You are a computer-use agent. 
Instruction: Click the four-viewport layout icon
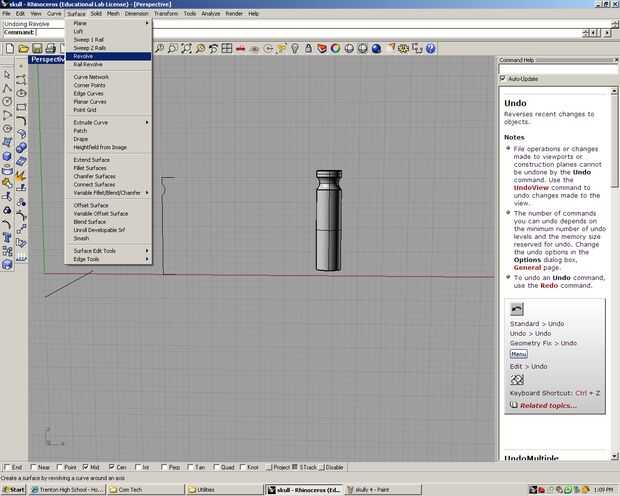[x=227, y=49]
